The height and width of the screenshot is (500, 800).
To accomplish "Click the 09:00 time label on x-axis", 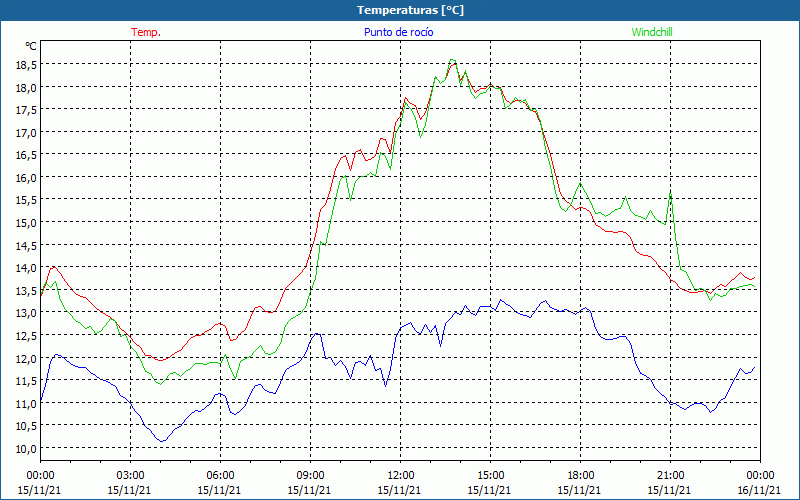I will [310, 476].
